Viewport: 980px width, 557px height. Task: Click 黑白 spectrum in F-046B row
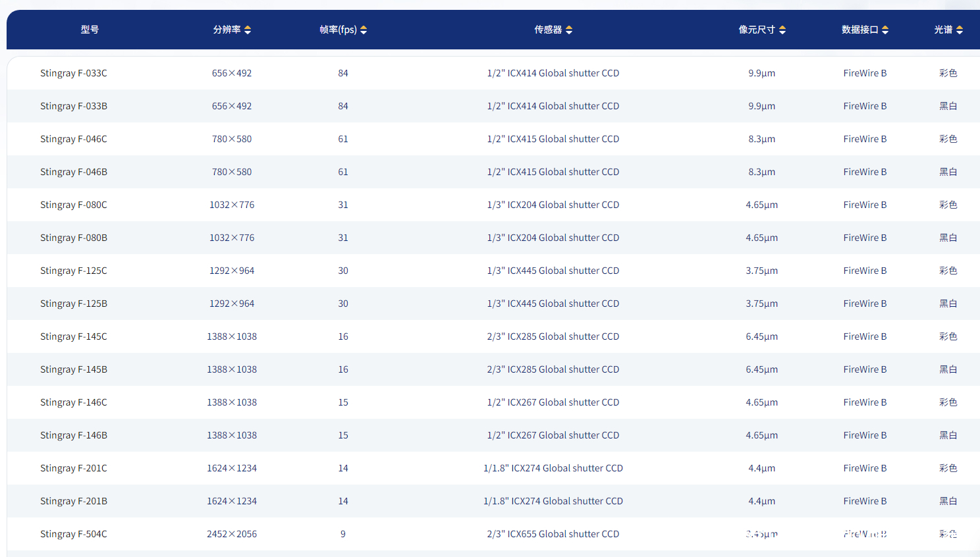click(x=948, y=172)
